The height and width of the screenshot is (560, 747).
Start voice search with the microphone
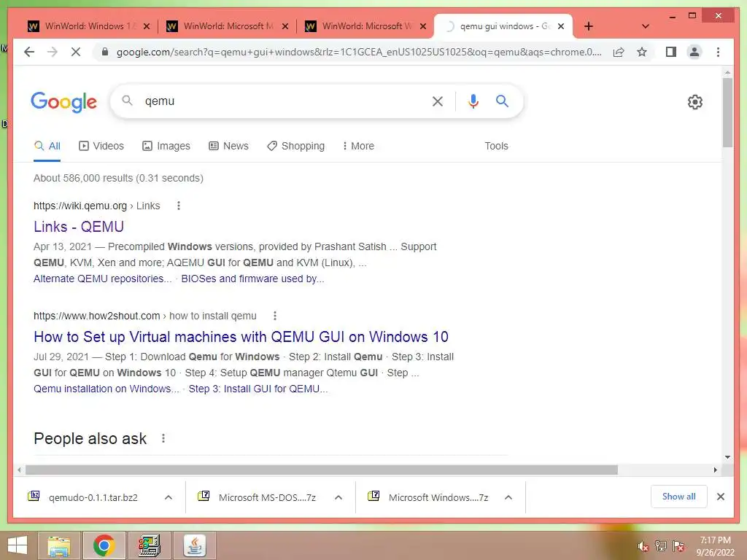(473, 101)
